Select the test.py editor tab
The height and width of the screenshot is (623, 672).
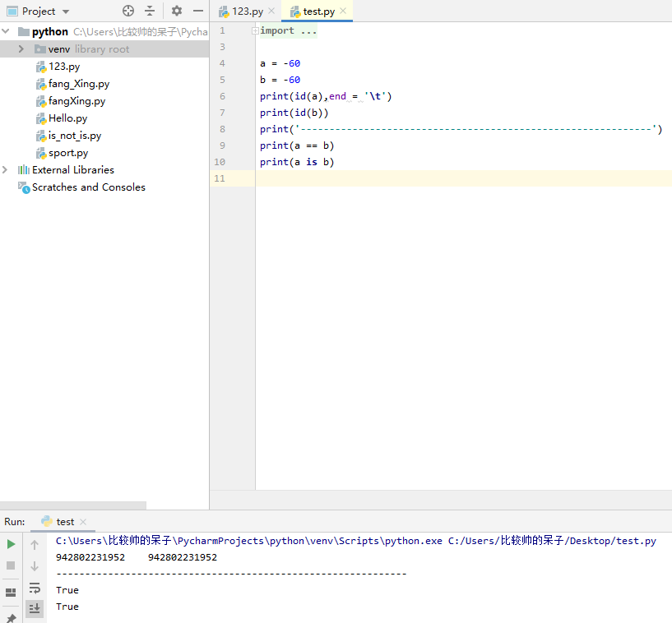click(x=317, y=12)
